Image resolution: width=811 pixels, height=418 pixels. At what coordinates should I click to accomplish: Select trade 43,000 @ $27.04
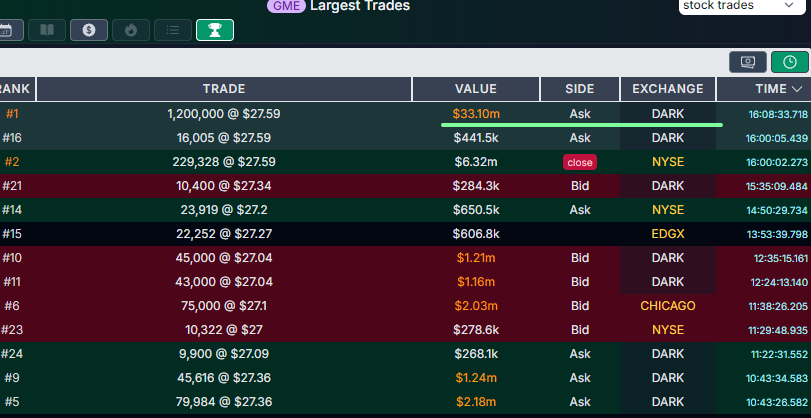(224, 282)
